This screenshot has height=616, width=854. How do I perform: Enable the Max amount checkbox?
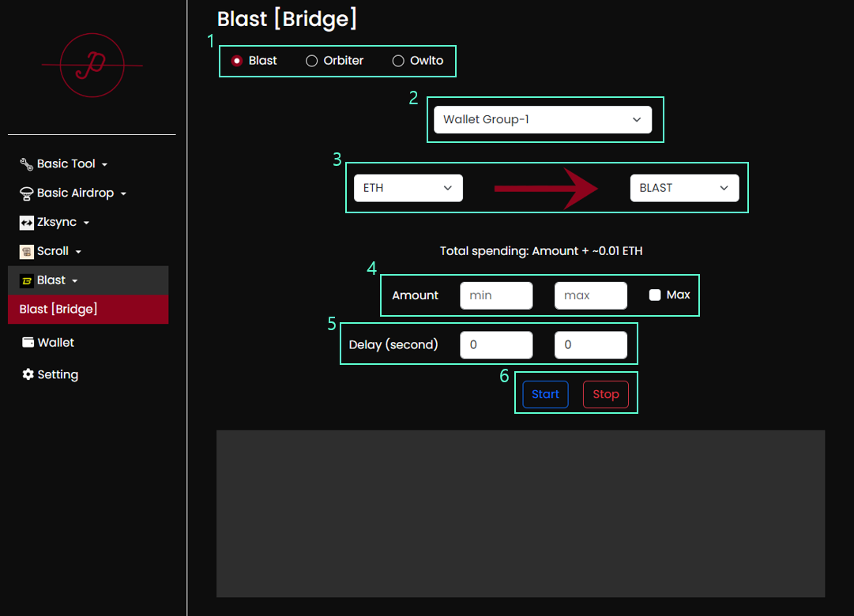click(655, 295)
